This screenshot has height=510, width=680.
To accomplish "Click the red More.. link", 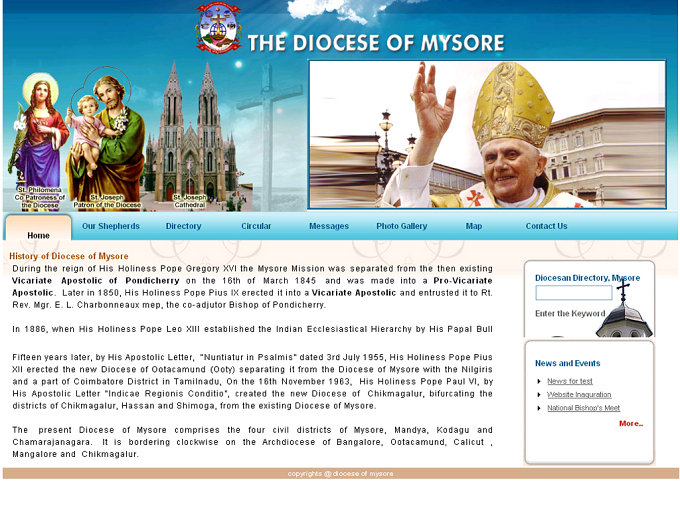I will pos(631,424).
